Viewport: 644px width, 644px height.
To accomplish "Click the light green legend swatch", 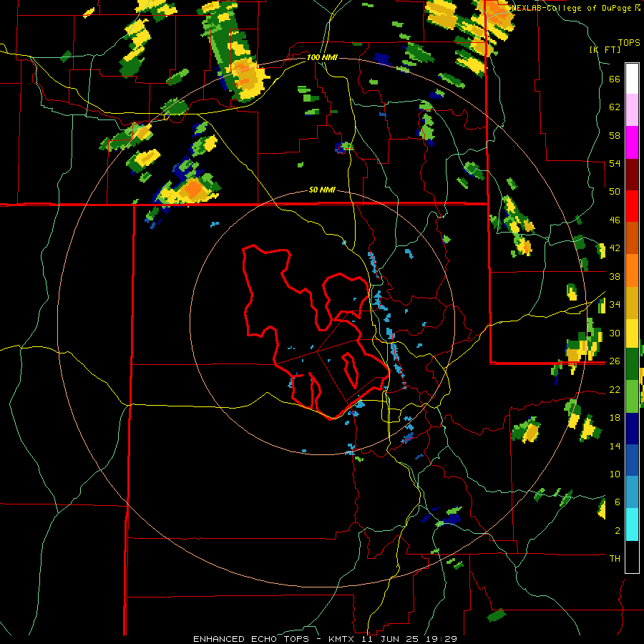I will [632, 398].
